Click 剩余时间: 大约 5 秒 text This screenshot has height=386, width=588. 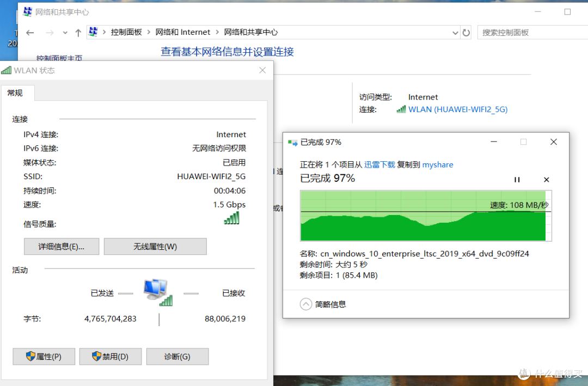point(334,265)
